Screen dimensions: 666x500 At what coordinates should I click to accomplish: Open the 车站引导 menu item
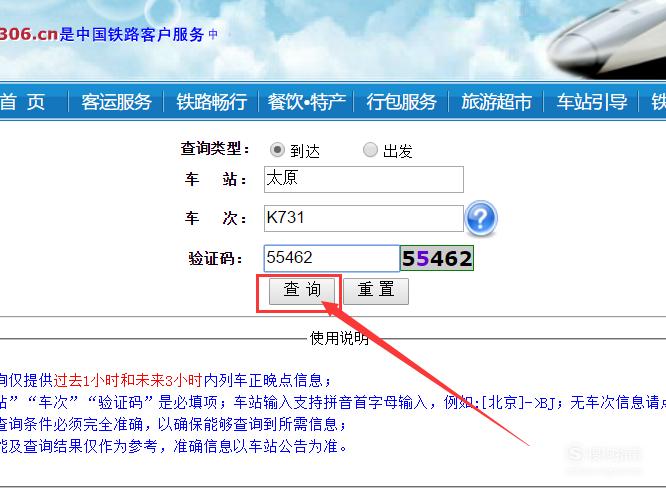pos(592,102)
